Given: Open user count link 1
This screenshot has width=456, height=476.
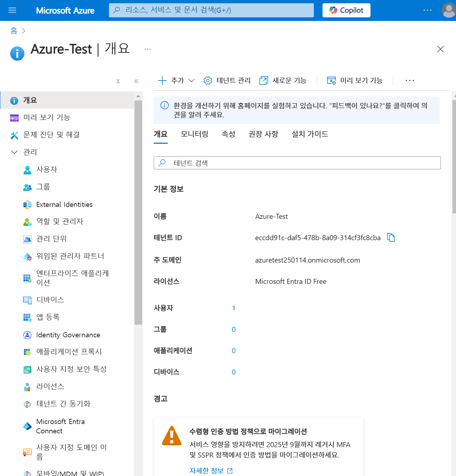Looking at the screenshot, I should pos(234,308).
